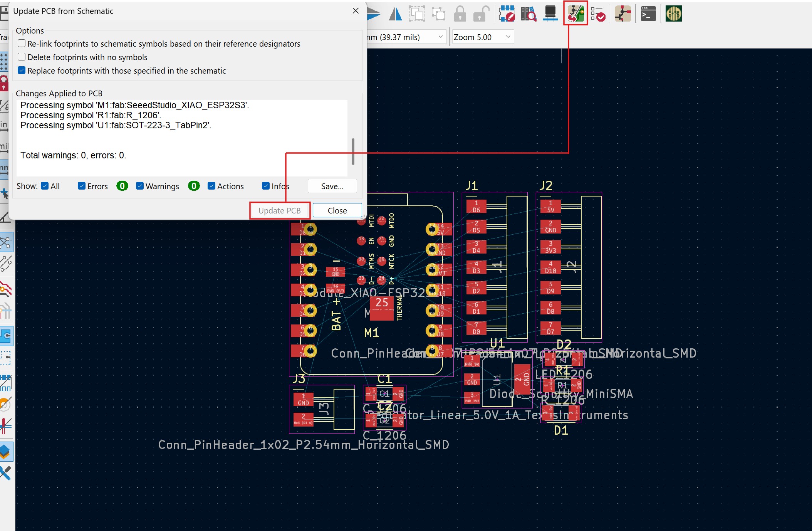Screen dimensions: 812x531
Task: Select the J1 reference label on board
Action: pos(471,186)
